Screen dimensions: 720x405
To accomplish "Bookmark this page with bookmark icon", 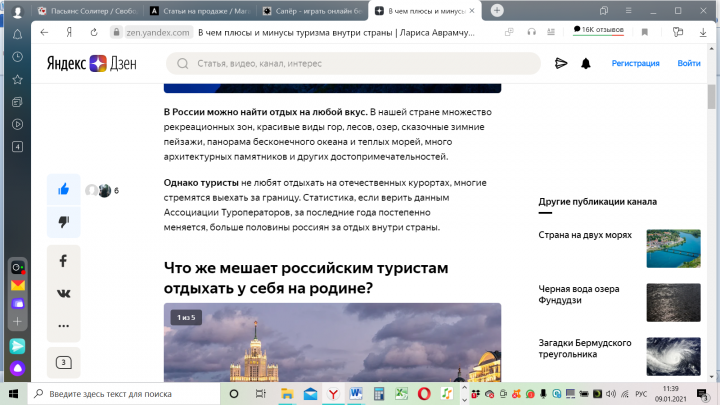I will pos(645,32).
